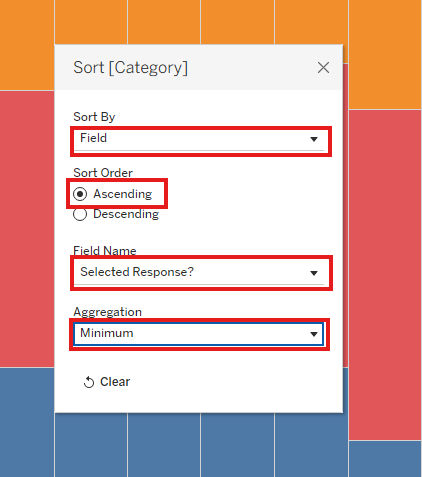This screenshot has height=477, width=422.
Task: Click the 'Selected Response?' text
Action: [x=137, y=272]
